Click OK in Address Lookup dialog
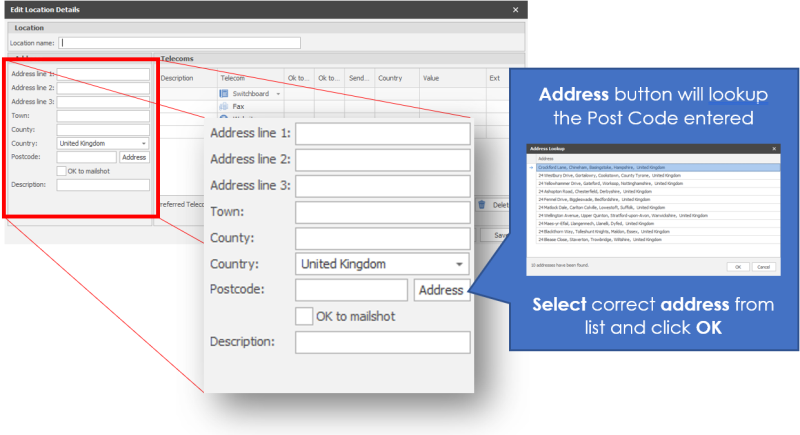Viewport: 800px width, 435px height. [737, 267]
